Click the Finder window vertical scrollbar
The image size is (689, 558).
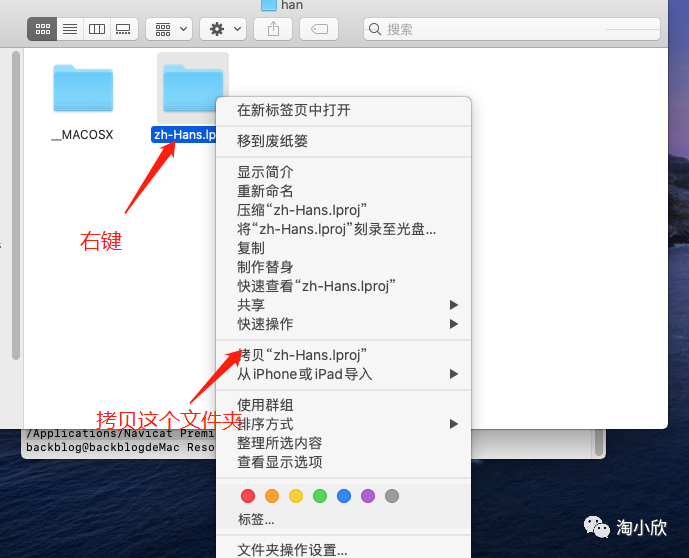[16, 206]
